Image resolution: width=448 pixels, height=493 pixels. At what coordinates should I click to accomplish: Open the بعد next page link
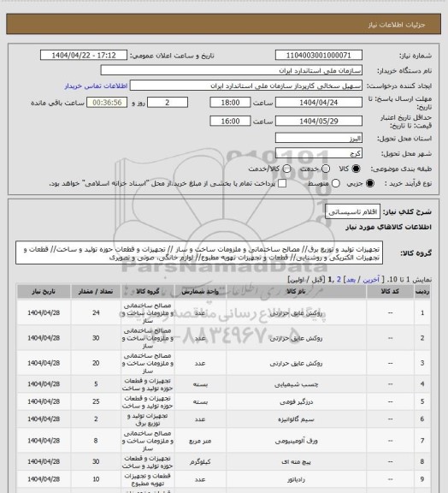click(x=351, y=279)
